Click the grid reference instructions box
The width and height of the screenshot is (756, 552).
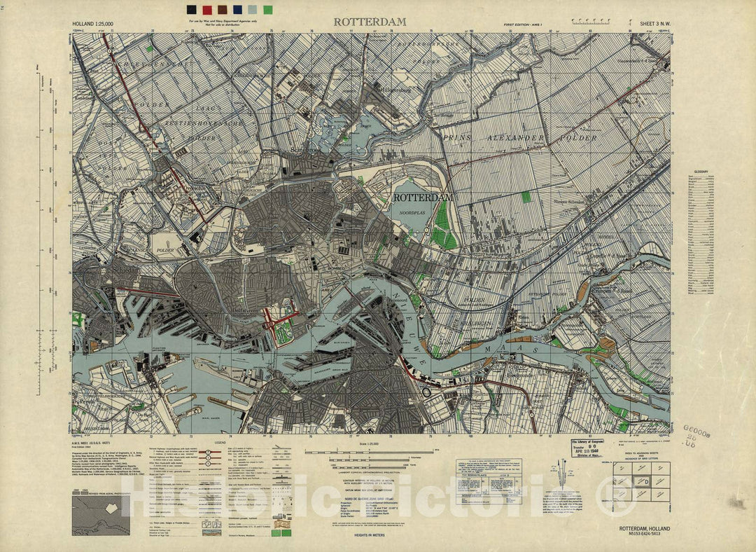coord(489,481)
